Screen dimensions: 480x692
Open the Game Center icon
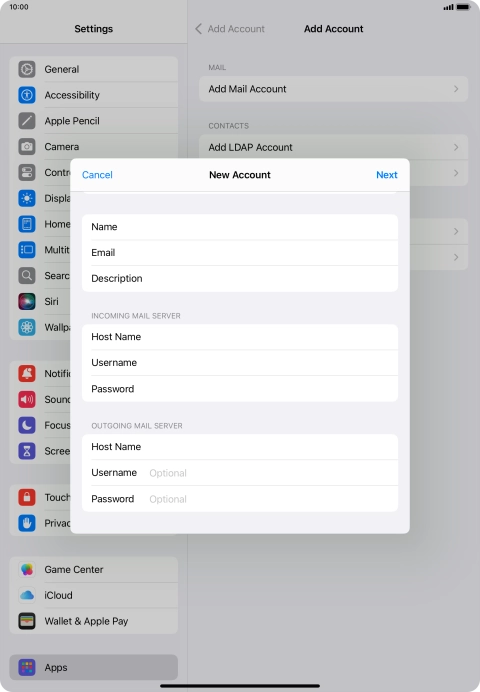(27, 569)
